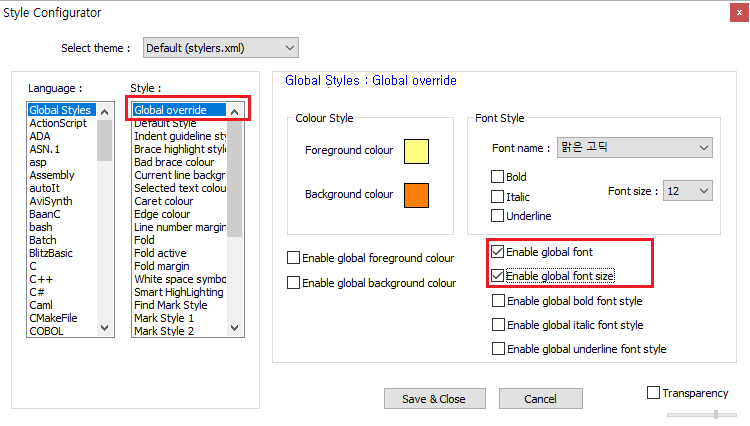This screenshot has width=750, height=426.
Task: Open the Font size dropdown
Action: [x=687, y=191]
